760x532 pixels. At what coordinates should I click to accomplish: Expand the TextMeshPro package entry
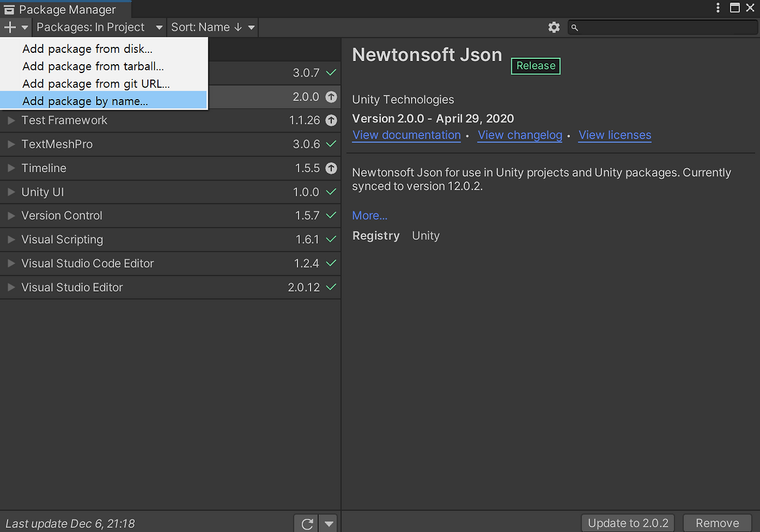[10, 144]
